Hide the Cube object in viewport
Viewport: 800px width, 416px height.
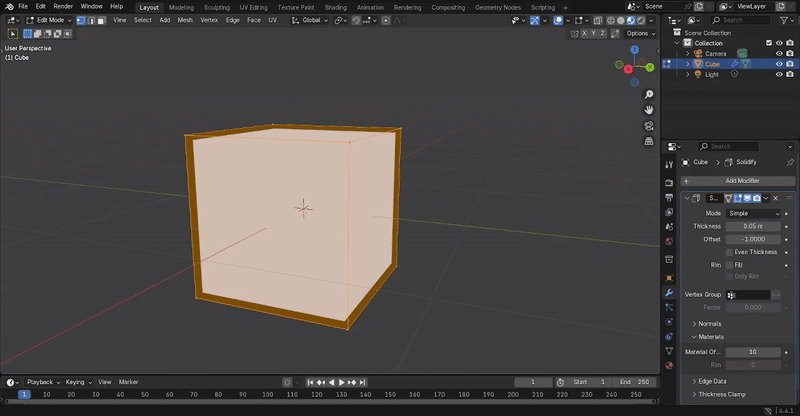click(779, 64)
